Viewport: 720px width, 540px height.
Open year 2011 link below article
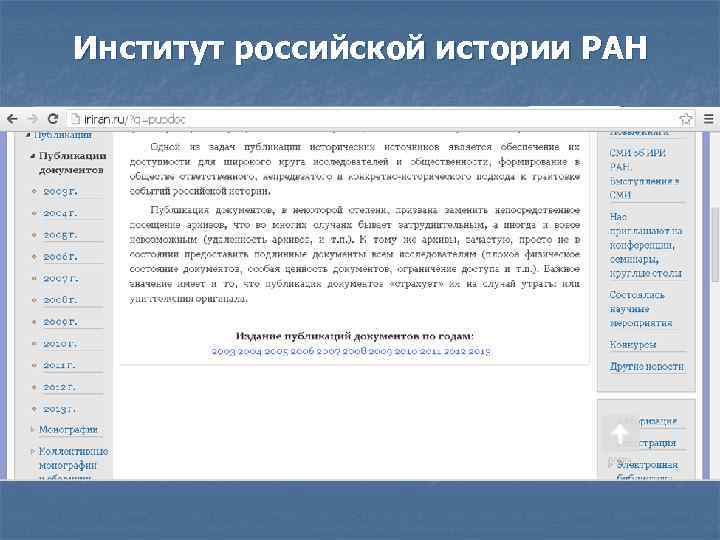tap(430, 351)
